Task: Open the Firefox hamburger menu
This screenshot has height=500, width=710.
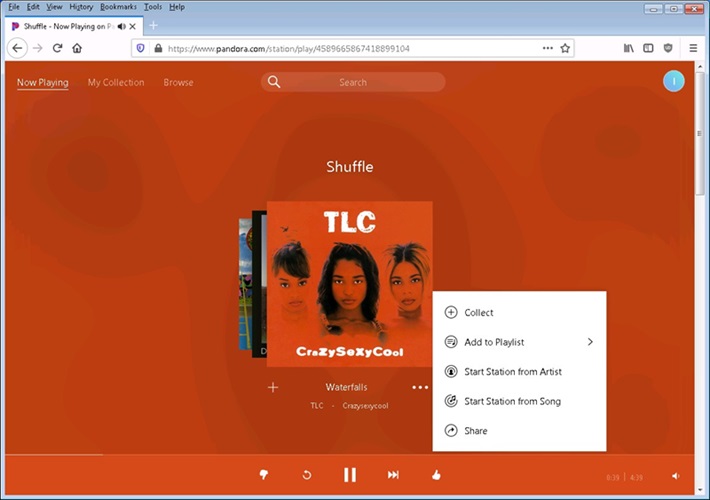Action: coord(693,48)
